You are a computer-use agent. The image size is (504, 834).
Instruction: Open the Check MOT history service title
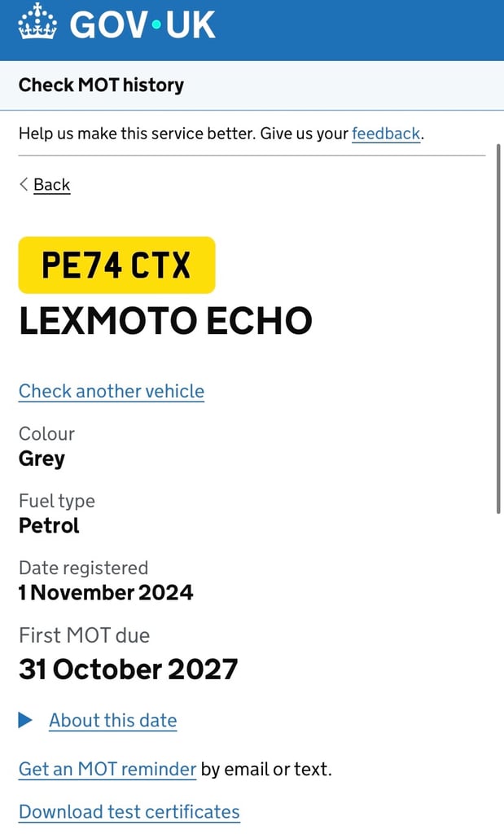pos(101,85)
